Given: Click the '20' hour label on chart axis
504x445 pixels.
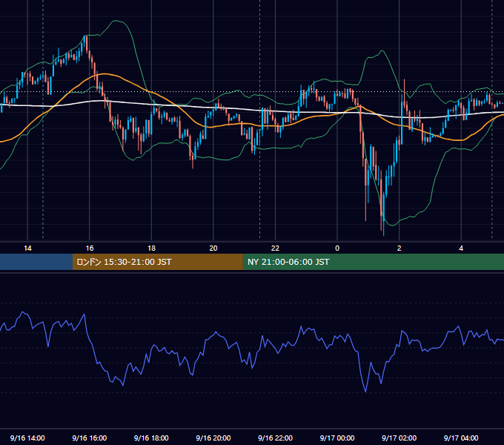Looking at the screenshot, I should [213, 248].
